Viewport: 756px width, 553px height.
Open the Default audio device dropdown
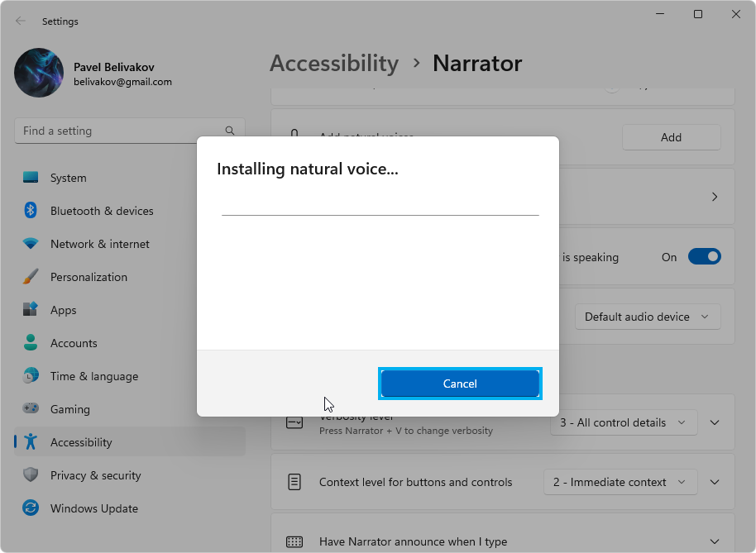[648, 317]
